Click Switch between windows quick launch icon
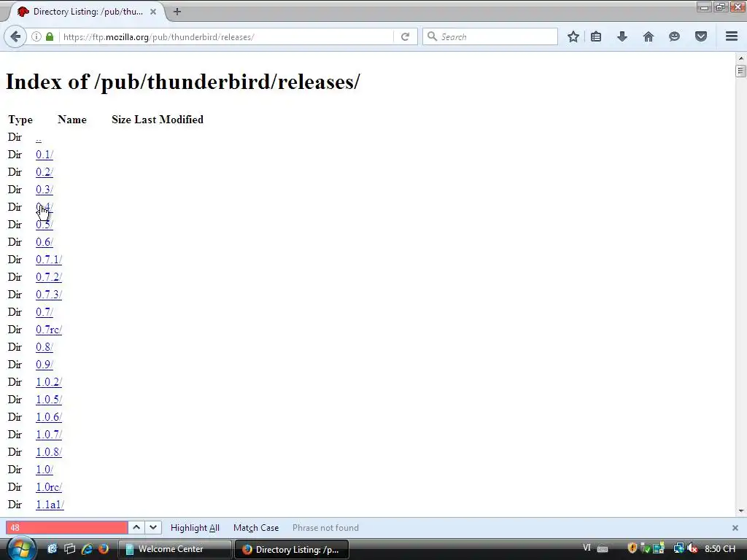 69,549
